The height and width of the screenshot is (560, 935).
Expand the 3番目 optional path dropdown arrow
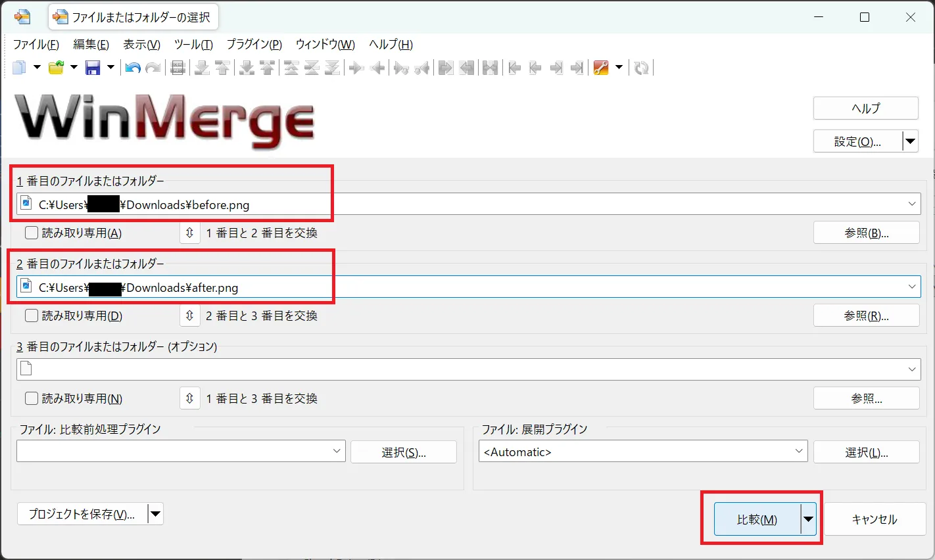912,369
